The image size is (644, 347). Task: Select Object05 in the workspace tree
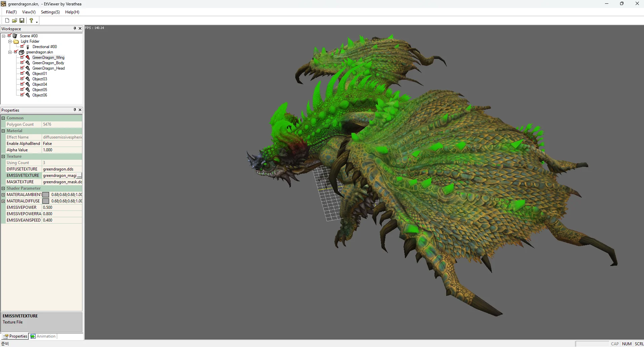(x=40, y=90)
